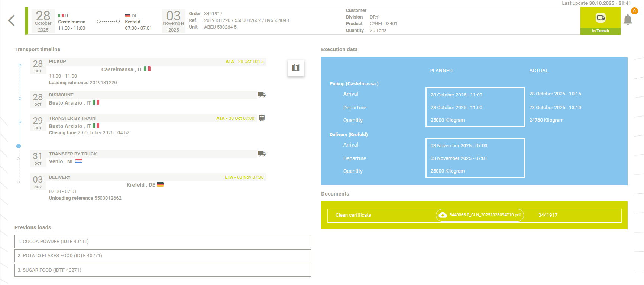Screen dimensions: 644x285
Task: Click the notification count badge
Action: 634,11
